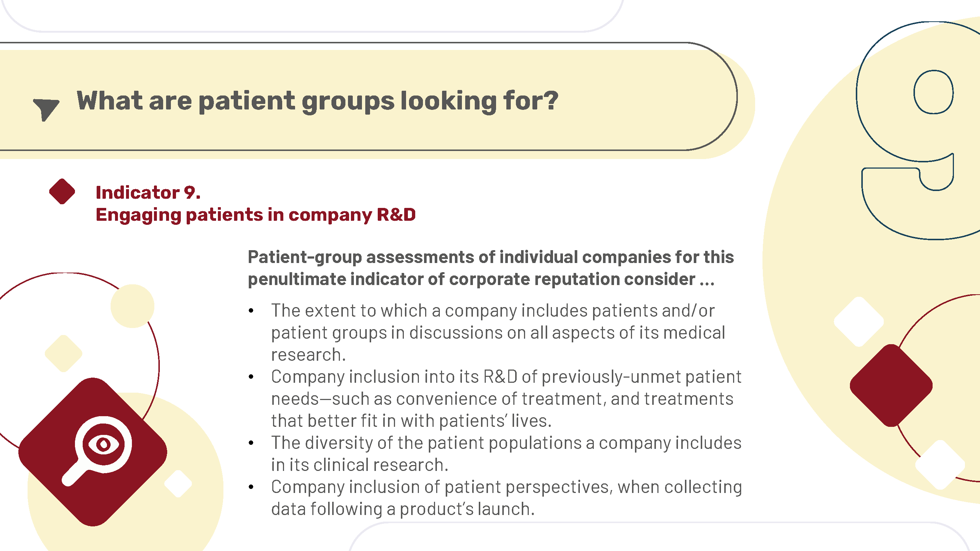Click the white diamond at lower right

coord(940,465)
